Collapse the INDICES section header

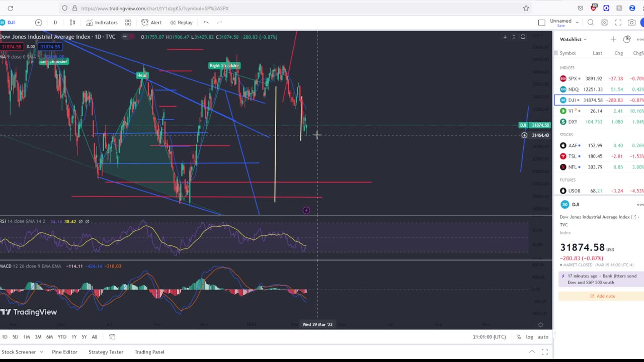567,68
